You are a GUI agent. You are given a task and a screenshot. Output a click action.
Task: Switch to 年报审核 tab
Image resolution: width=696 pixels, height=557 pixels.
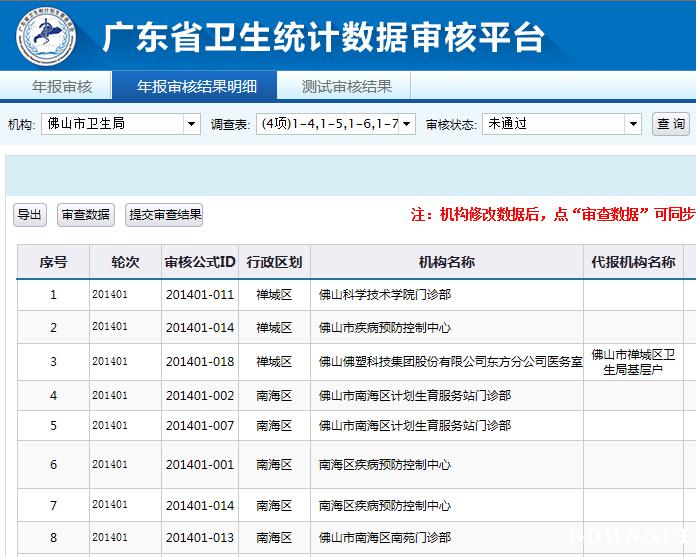[62, 86]
